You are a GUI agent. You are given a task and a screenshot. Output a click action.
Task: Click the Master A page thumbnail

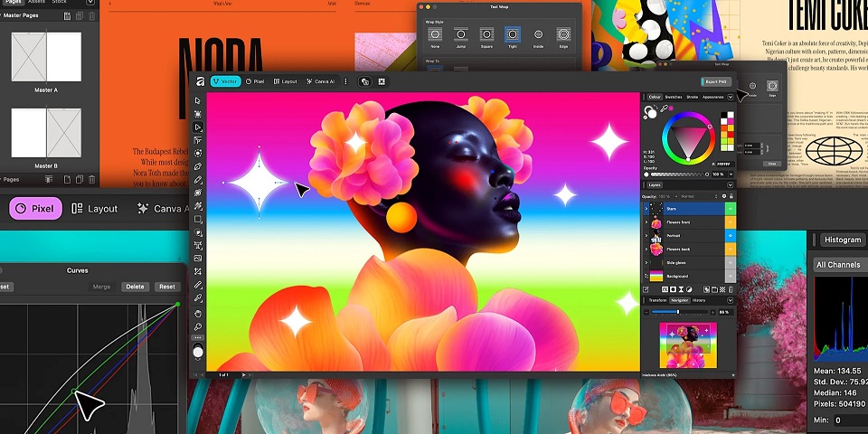[46, 59]
